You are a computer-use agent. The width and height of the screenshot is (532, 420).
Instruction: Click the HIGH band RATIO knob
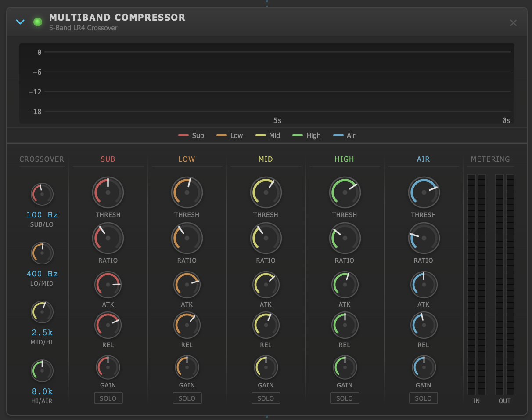click(345, 238)
